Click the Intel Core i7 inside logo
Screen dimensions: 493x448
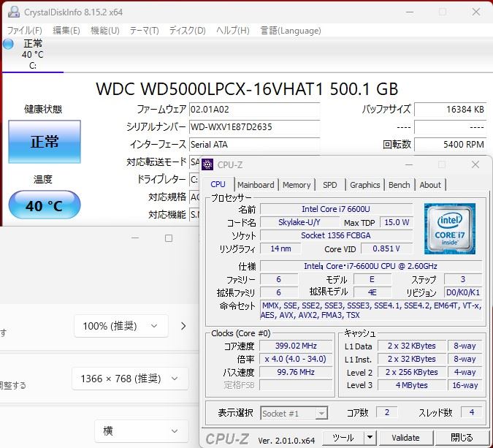pyautogui.click(x=449, y=229)
